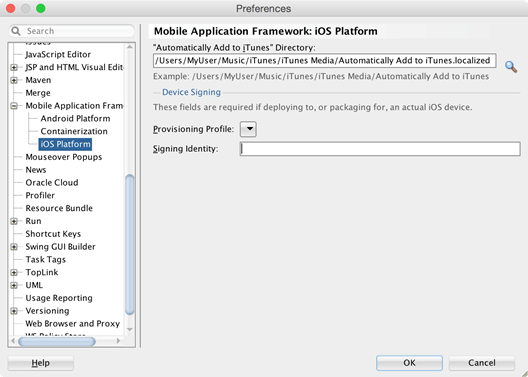Image resolution: width=528 pixels, height=377 pixels.
Task: Select JSP and HTML Visual Editor item
Action: coord(74,67)
